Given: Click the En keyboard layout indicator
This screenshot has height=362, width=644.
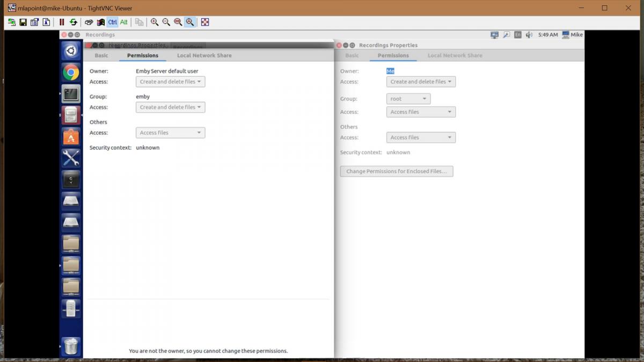Looking at the screenshot, I should 517,34.
